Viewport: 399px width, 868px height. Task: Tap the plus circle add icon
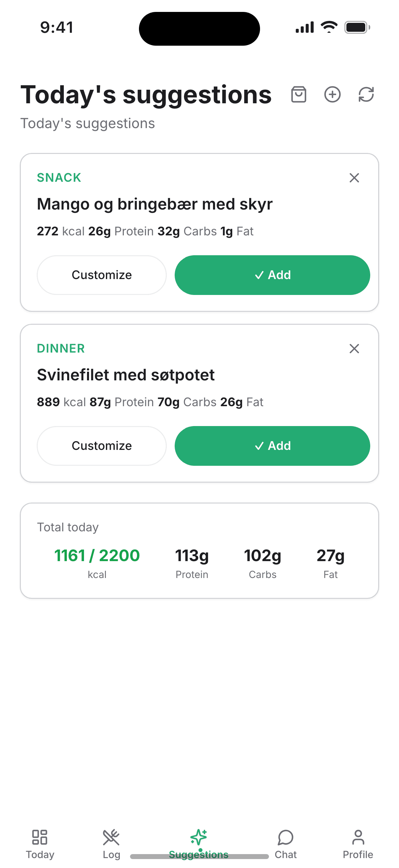[332, 94]
